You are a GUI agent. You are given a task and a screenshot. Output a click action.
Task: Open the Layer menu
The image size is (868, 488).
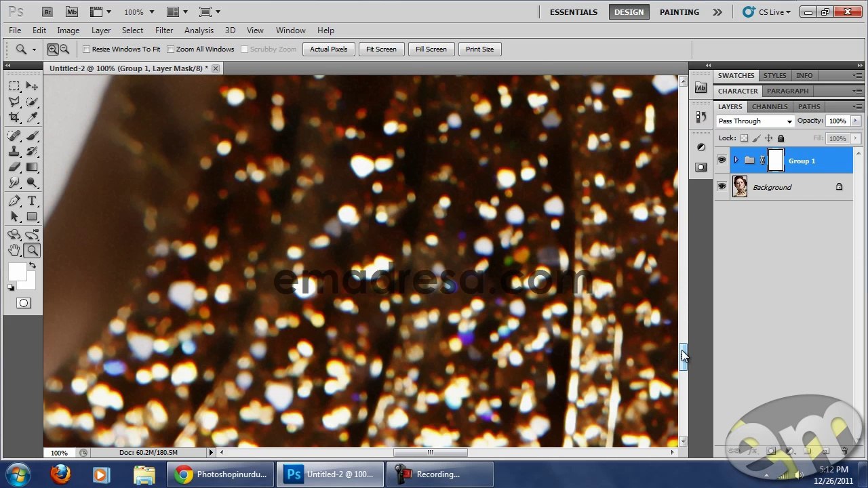[101, 30]
